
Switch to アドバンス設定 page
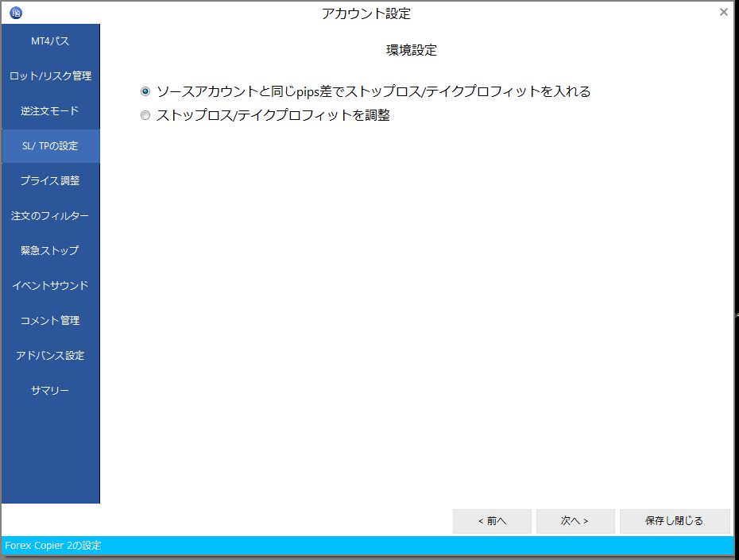click(x=49, y=355)
